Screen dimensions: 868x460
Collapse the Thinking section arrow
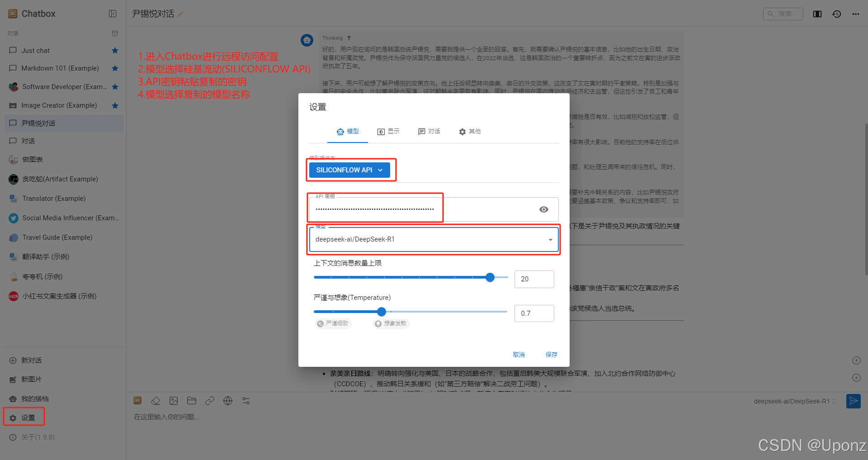click(x=349, y=38)
